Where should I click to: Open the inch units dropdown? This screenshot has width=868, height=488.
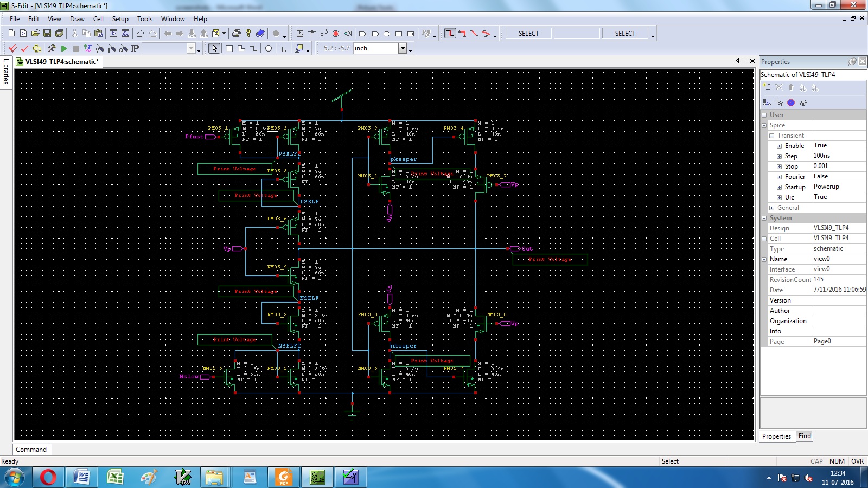point(403,48)
